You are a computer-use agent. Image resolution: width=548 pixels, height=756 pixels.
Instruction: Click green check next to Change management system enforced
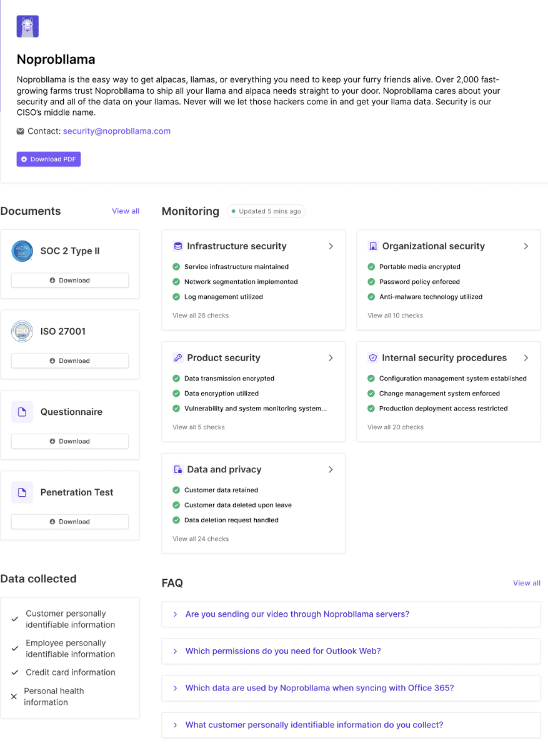click(371, 394)
